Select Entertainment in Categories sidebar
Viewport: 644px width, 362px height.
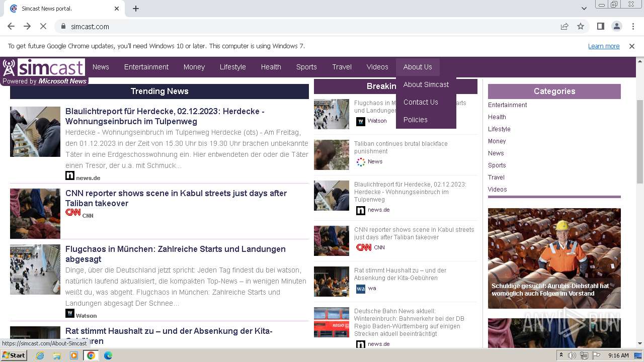[508, 105]
